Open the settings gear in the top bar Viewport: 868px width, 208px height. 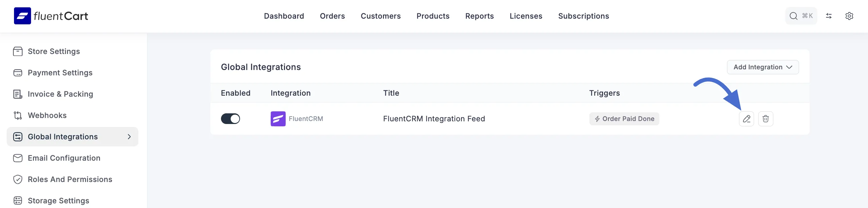tap(849, 16)
